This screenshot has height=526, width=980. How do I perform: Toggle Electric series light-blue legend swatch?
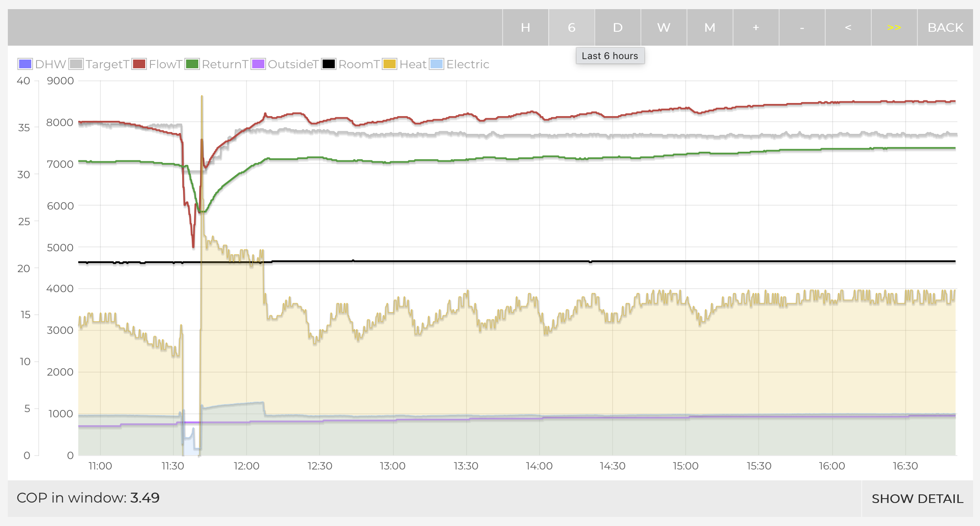pyautogui.click(x=437, y=64)
